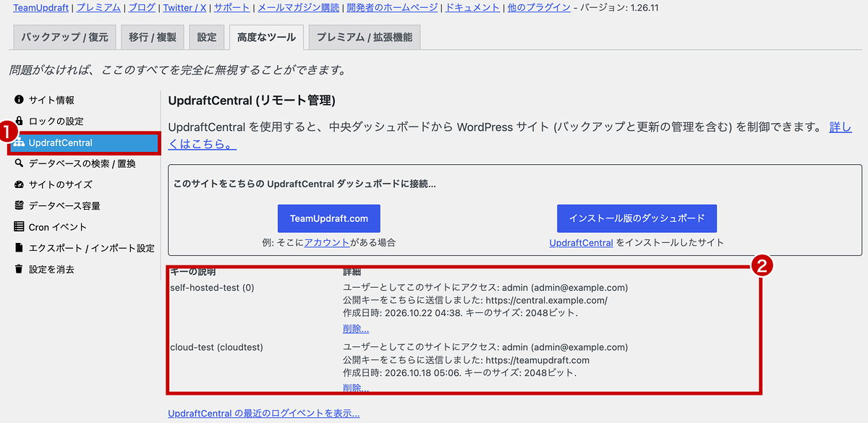The width and height of the screenshot is (868, 423).
Task: Delete the cloud-test key via 削除
Action: click(356, 388)
